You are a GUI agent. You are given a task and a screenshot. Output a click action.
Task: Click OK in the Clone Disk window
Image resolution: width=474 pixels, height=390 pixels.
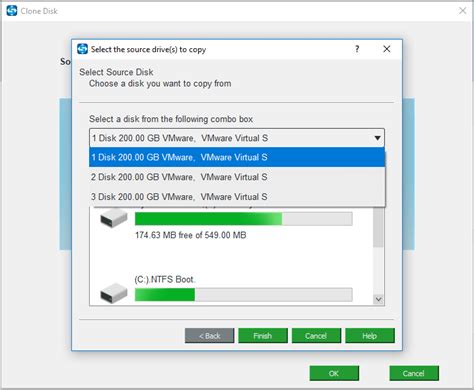334,373
